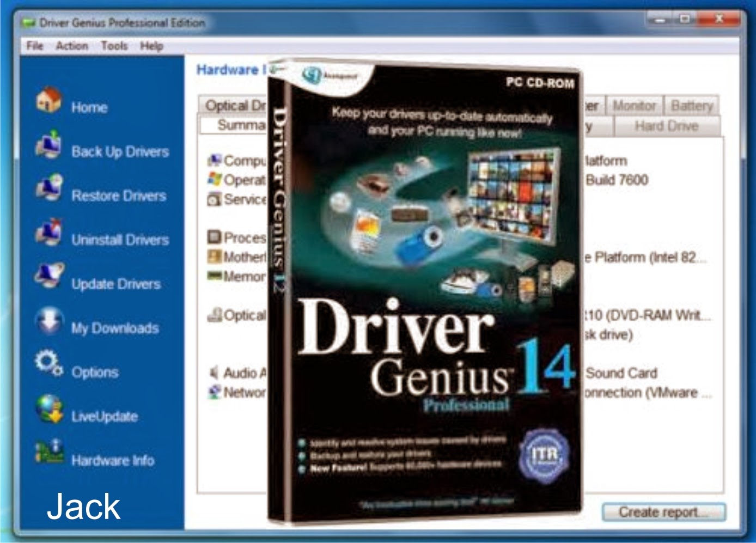Click the Hardware Info circuit icon
Viewport: 756px width, 543px height.
(x=49, y=452)
